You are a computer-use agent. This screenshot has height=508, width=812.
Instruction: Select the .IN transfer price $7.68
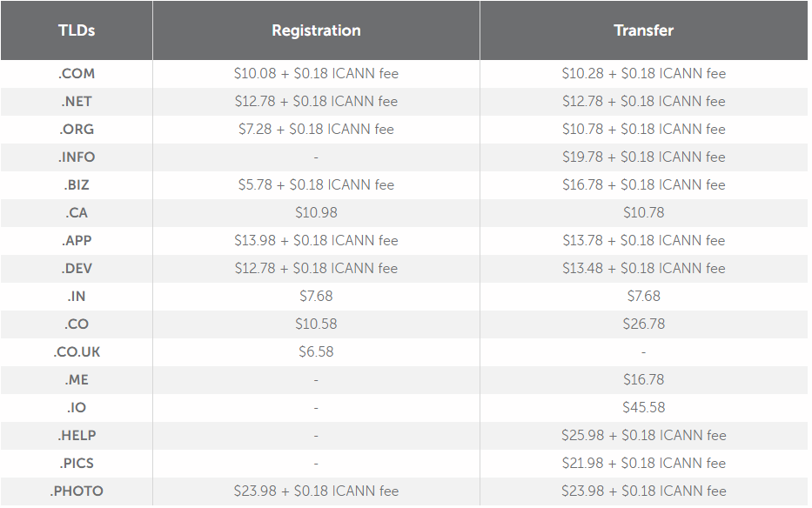pos(644,297)
